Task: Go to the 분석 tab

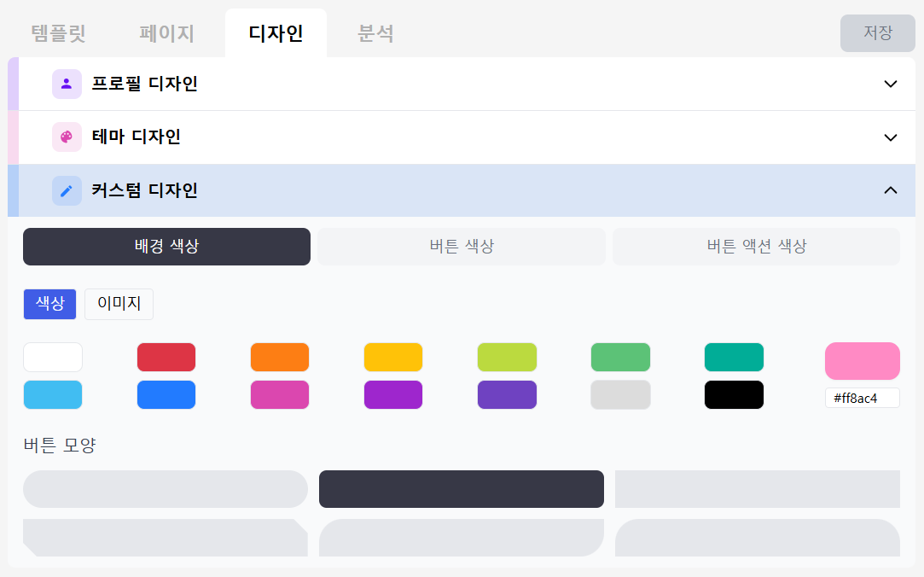Action: [375, 33]
